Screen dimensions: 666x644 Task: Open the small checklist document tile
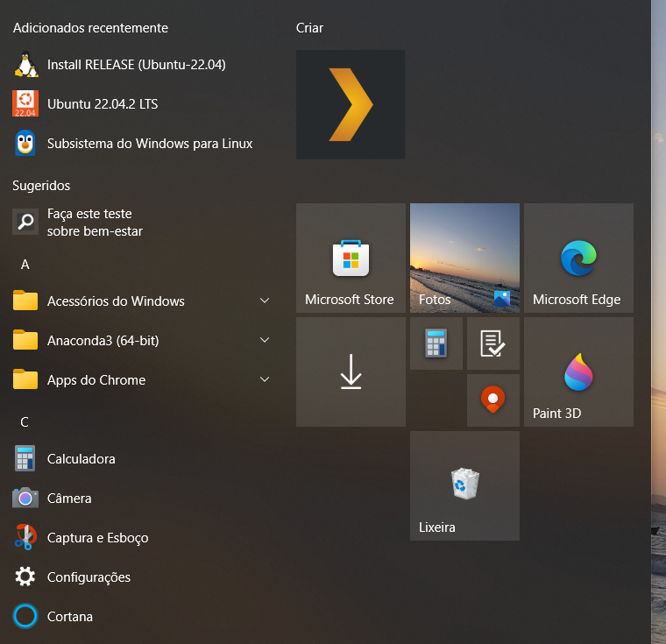click(493, 343)
